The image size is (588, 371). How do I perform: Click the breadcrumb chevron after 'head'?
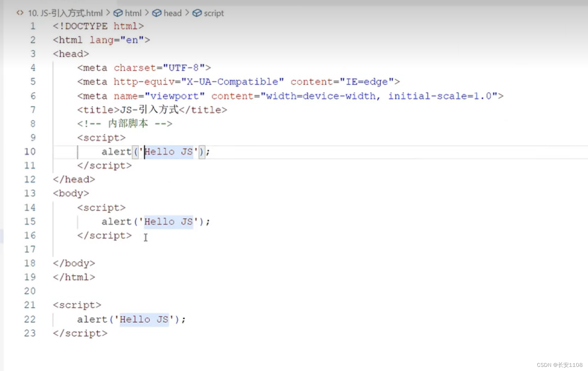click(x=187, y=13)
